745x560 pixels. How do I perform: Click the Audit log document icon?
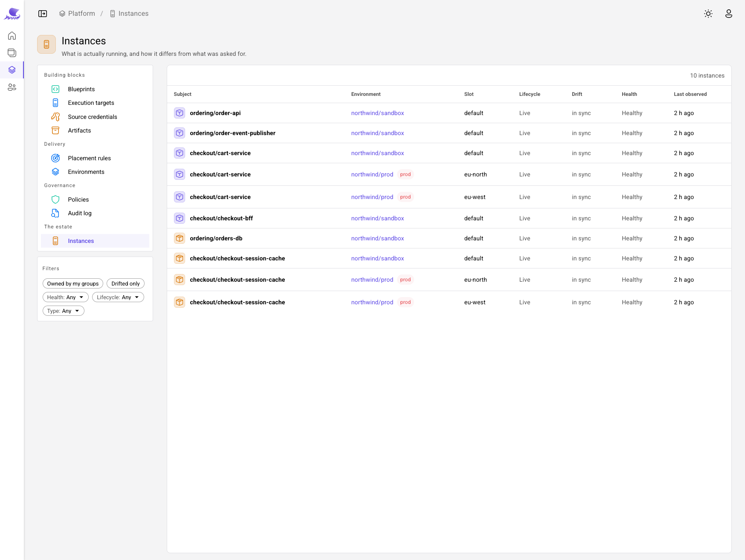55,213
